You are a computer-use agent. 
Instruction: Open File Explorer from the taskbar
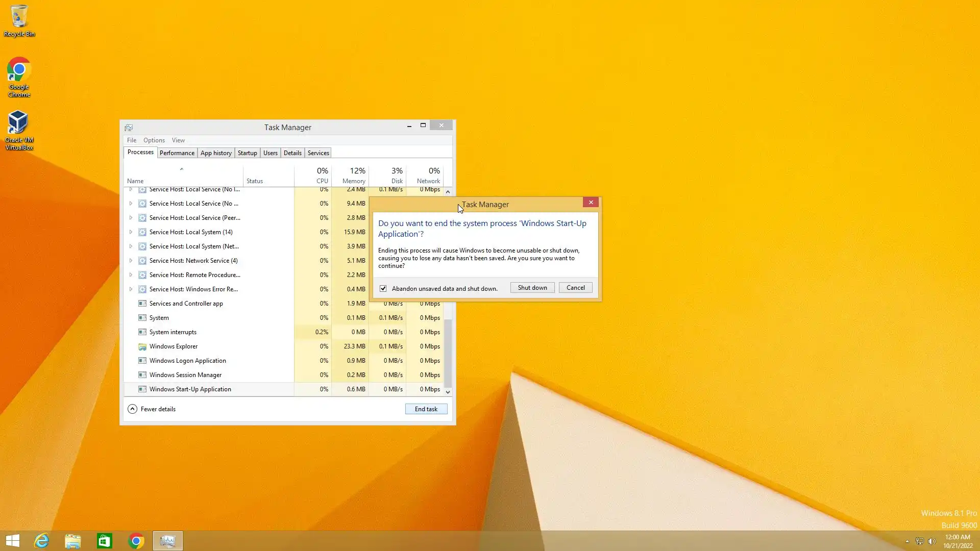click(73, 541)
